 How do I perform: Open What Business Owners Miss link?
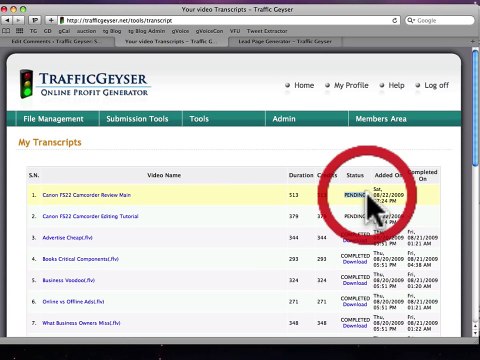81,323
